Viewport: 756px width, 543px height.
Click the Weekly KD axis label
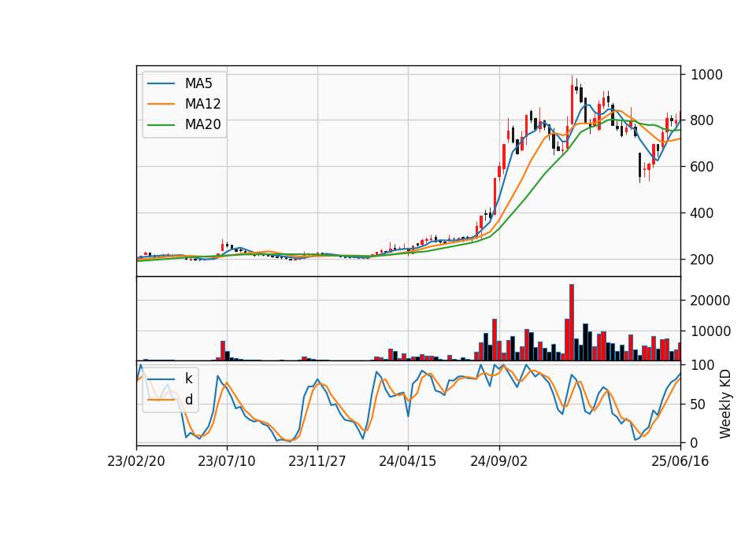click(x=725, y=404)
